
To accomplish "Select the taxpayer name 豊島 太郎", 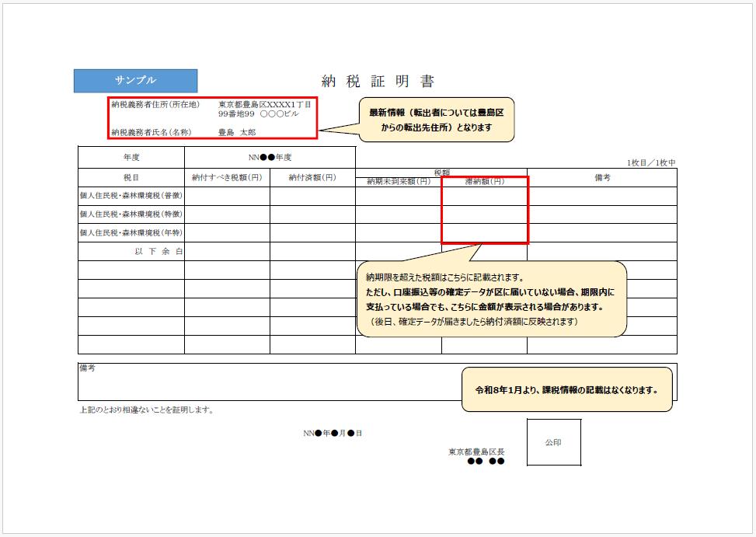I will tap(236, 132).
